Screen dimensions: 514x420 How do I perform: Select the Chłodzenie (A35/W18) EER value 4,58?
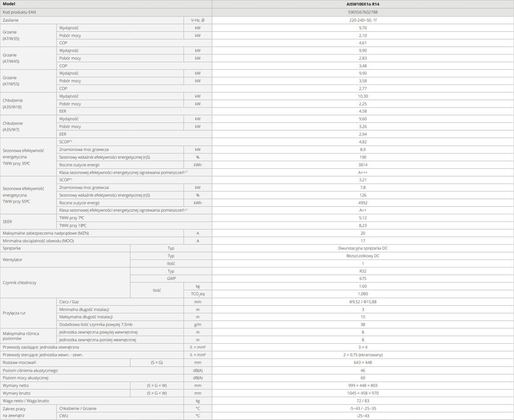363,111
